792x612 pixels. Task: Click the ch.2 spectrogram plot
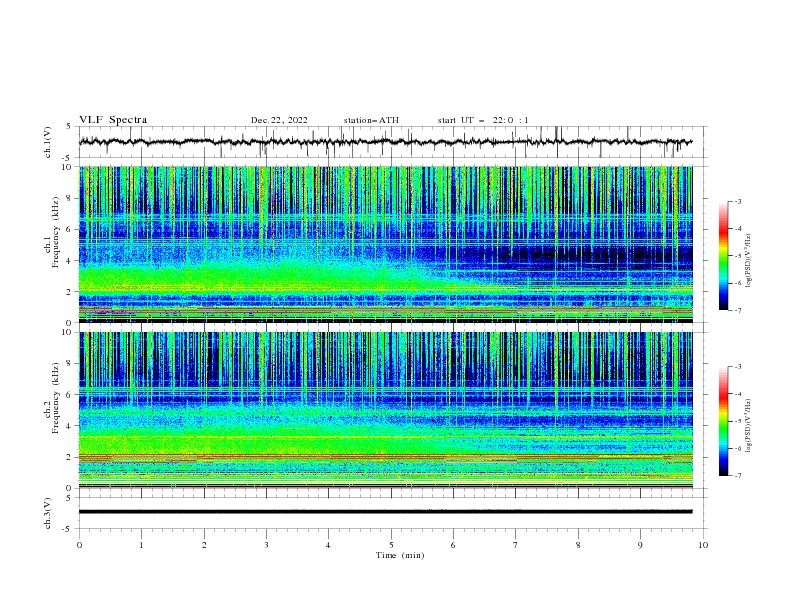click(x=385, y=410)
